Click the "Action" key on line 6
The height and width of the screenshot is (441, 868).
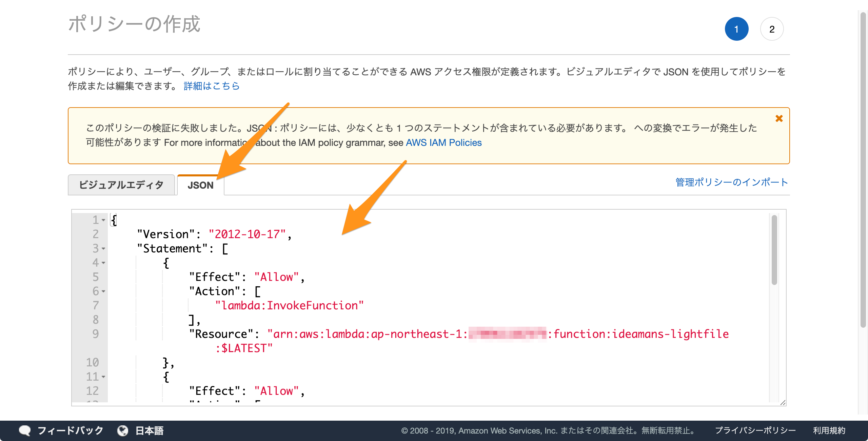215,291
